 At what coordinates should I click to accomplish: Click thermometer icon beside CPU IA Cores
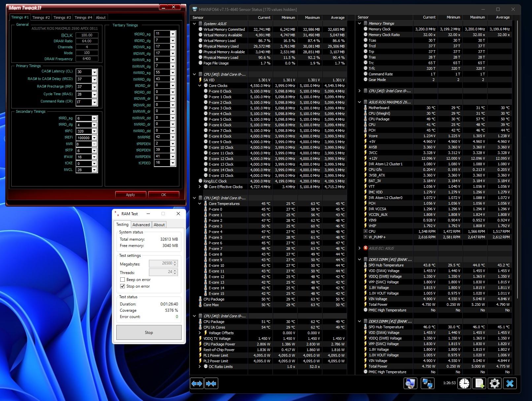[200, 327]
